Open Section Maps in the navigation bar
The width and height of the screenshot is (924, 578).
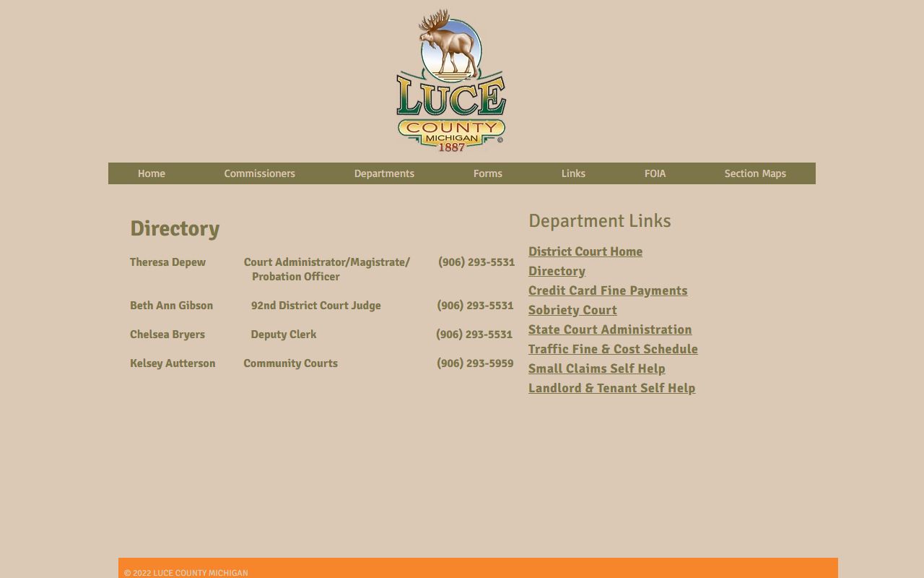(755, 173)
